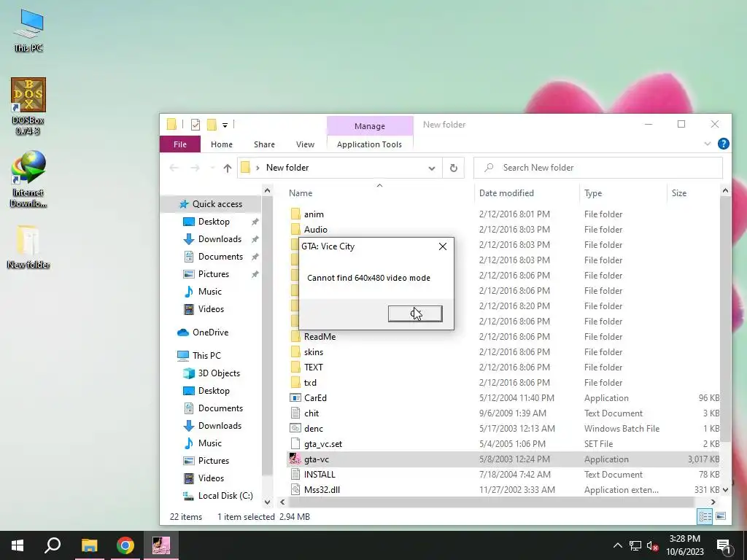Sort by Size column header
The image size is (747, 560).
click(679, 193)
